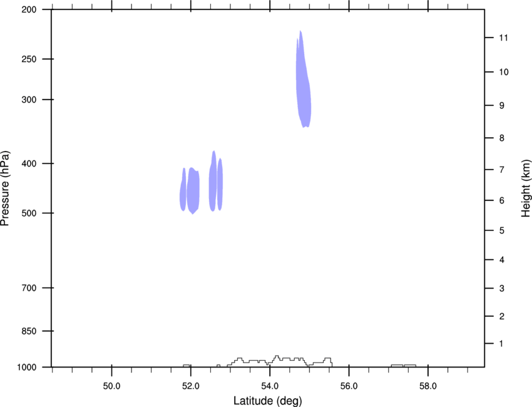Click the 52.0 latitude tick label
The width and height of the screenshot is (532, 407).
191,386
